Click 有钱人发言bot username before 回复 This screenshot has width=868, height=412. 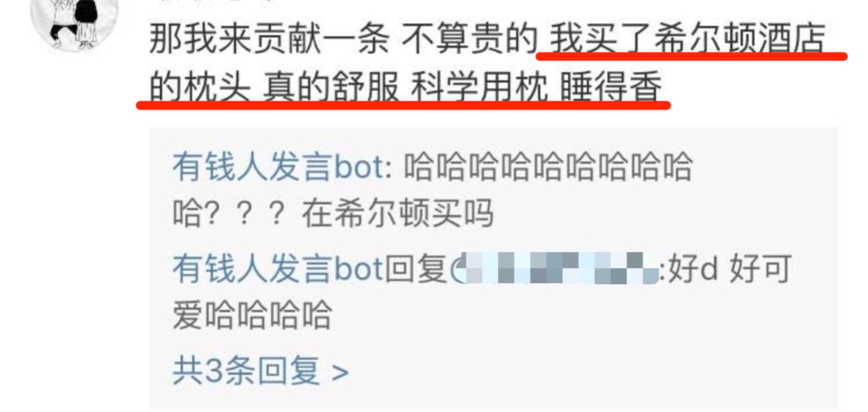[x=277, y=270]
